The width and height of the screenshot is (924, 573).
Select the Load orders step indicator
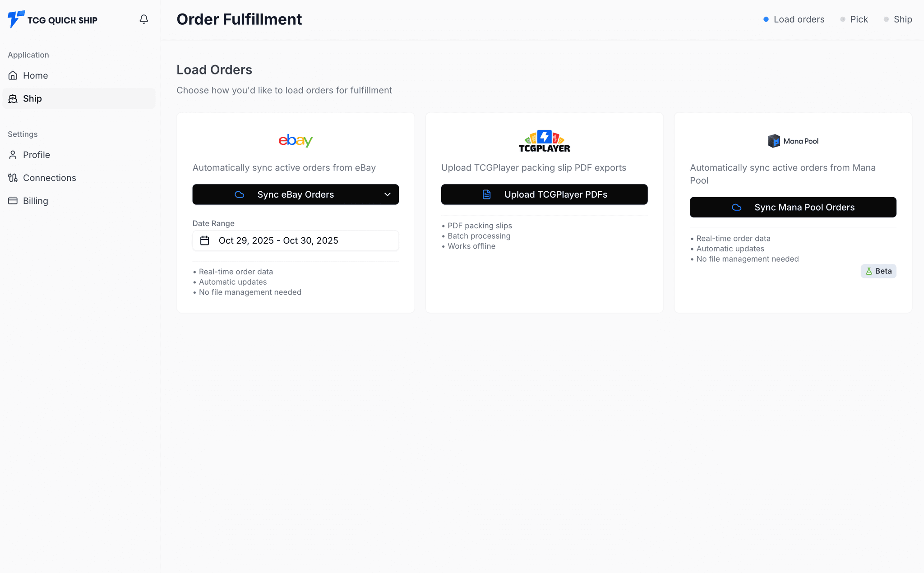coord(793,19)
